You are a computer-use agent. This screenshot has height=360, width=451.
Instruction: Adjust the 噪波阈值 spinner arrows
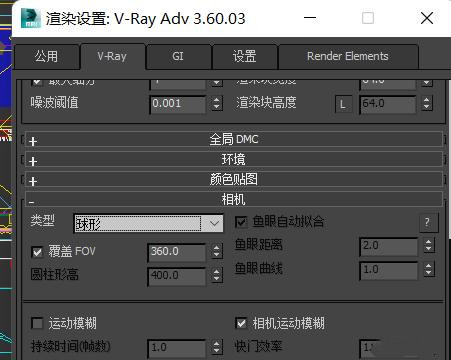tap(217, 104)
